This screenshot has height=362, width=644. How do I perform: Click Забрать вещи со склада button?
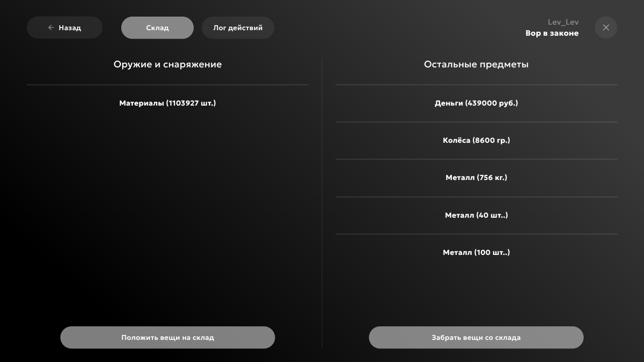476,337
